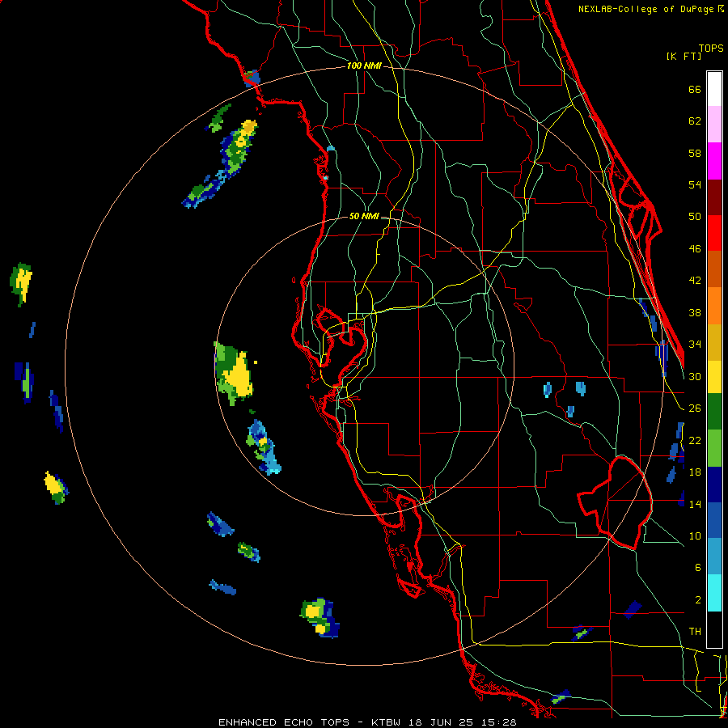Click the 66 value on the scale

[x=695, y=89]
